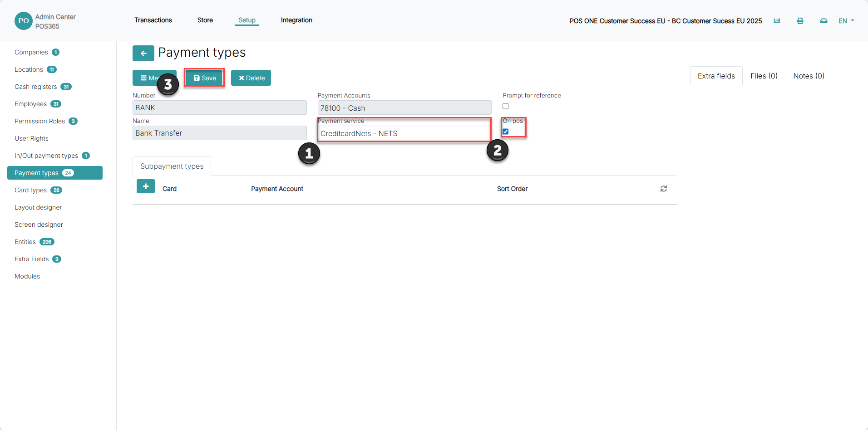This screenshot has width=868, height=430.
Task: Click the Sort Order column header
Action: pos(512,189)
